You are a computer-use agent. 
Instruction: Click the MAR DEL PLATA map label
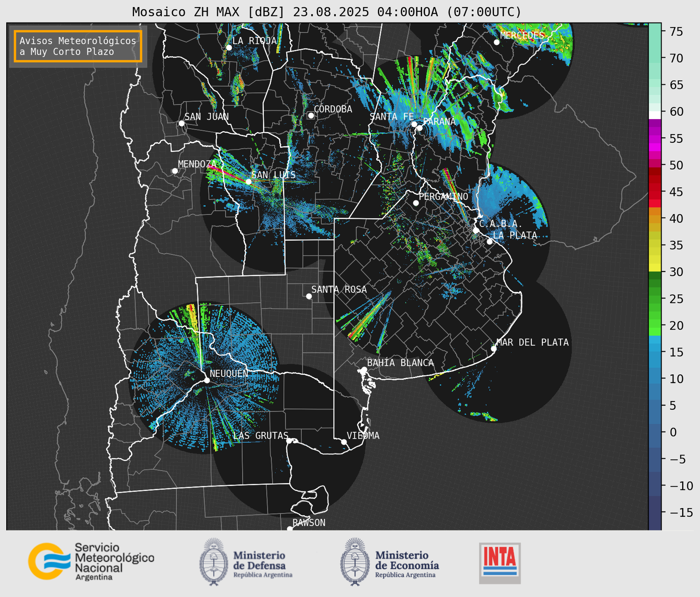[532, 343]
